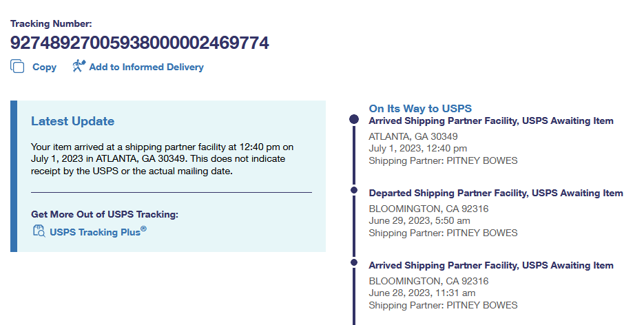Click the Tracking Number label

tap(51, 23)
